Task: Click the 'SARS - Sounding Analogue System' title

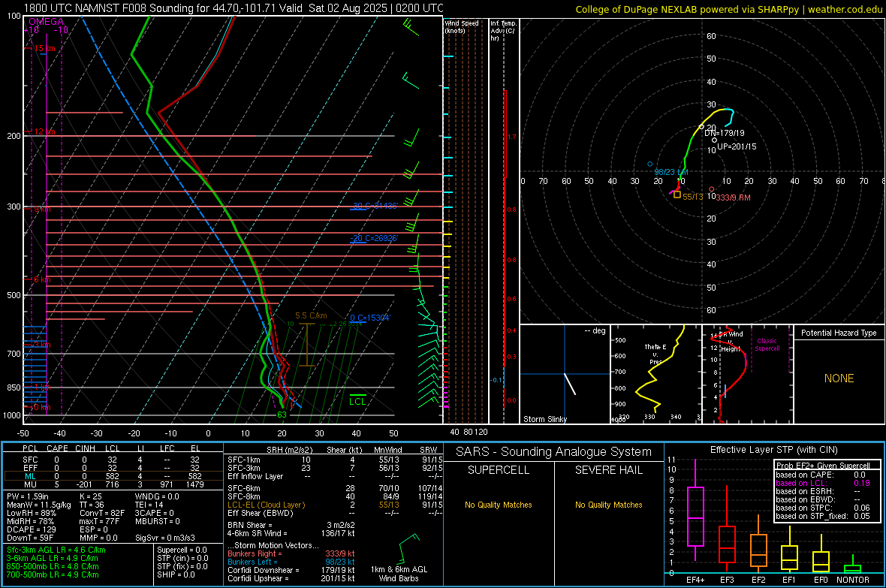Action: click(554, 452)
